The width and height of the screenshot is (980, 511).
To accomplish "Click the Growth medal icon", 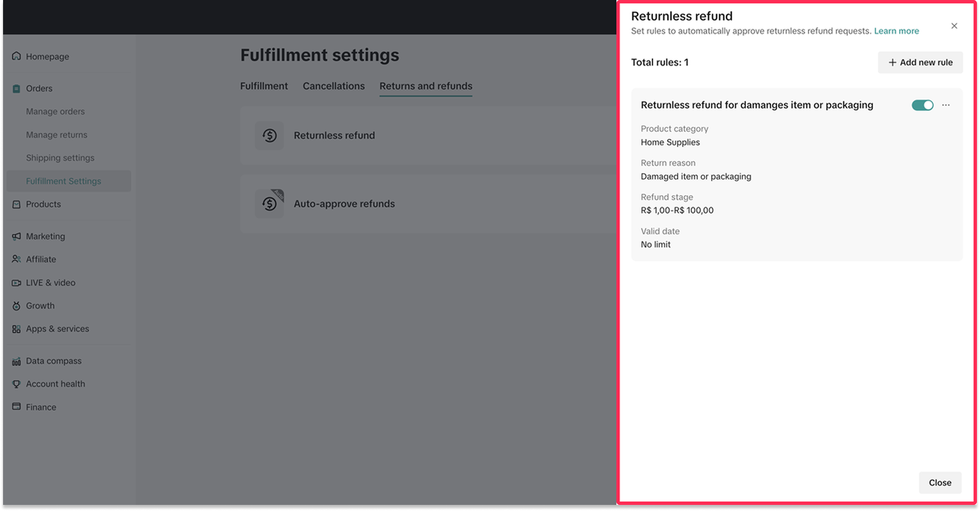I will point(16,306).
